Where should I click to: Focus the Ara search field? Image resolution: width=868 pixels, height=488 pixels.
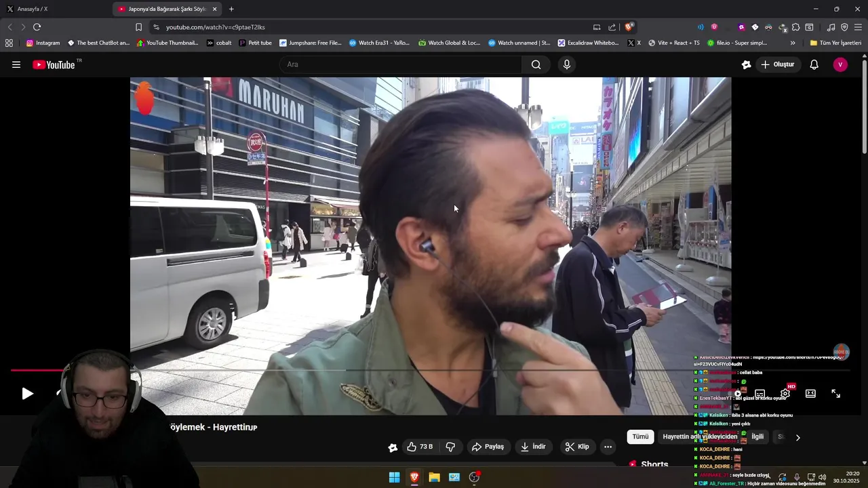click(x=400, y=64)
